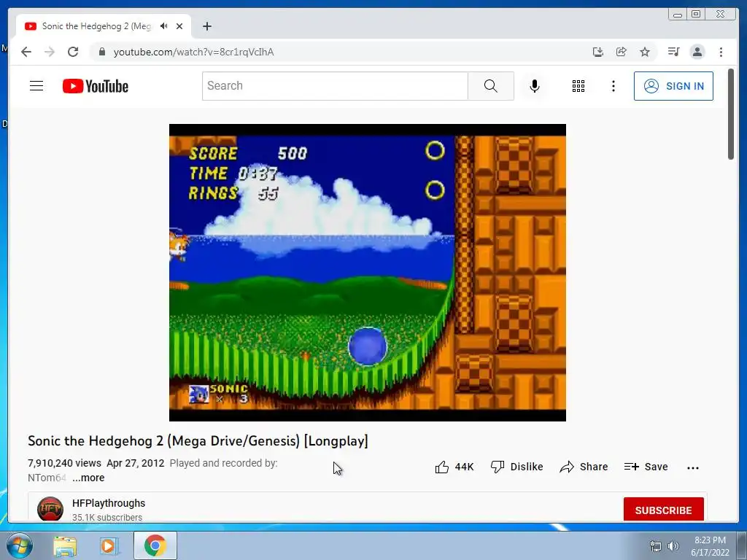Open Chrome's three-dot menu
Image resolution: width=747 pixels, height=560 pixels.
[x=721, y=52]
